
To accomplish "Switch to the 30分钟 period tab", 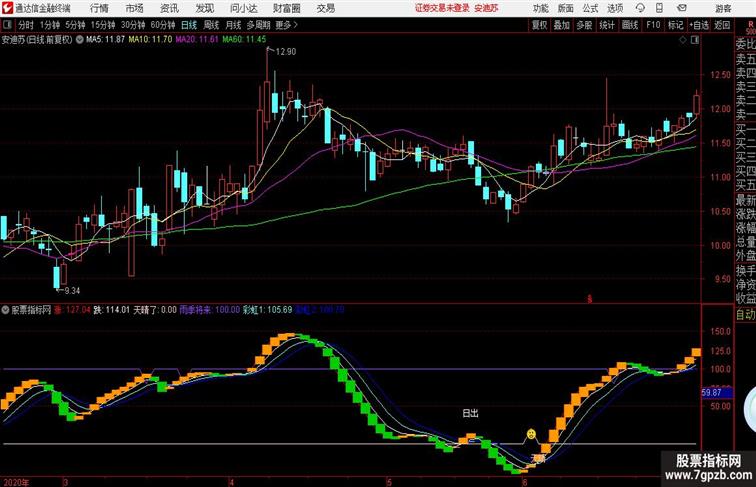I will pyautogui.click(x=133, y=25).
